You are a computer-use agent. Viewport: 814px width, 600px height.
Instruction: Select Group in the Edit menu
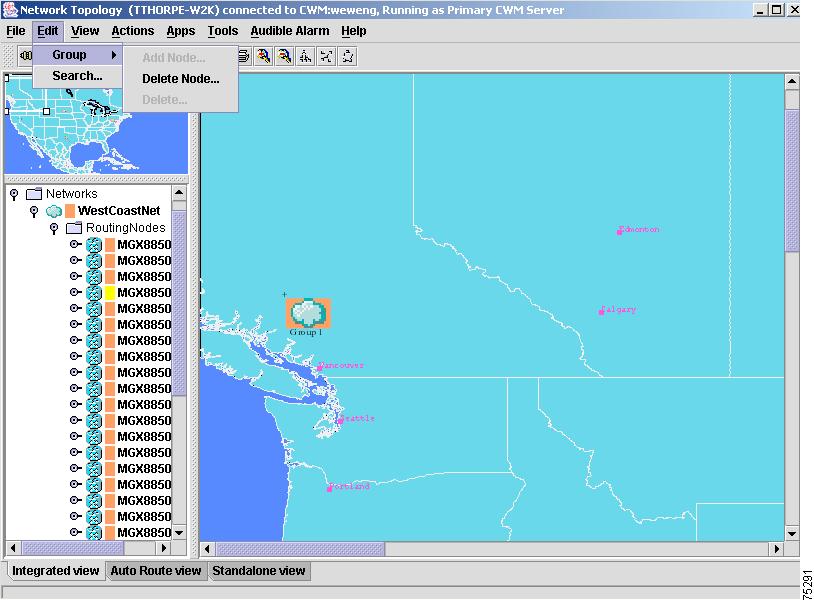[78, 55]
